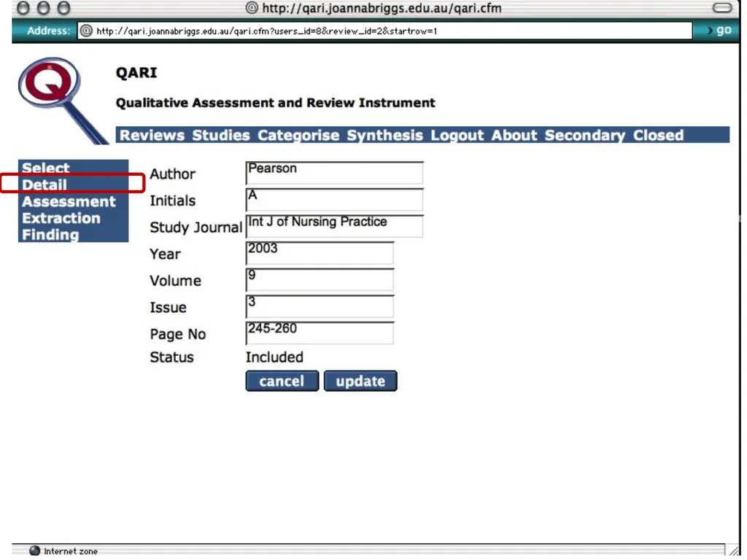Viewport: 747px width, 560px height.
Task: Click the Issue input field
Action: click(x=320, y=306)
